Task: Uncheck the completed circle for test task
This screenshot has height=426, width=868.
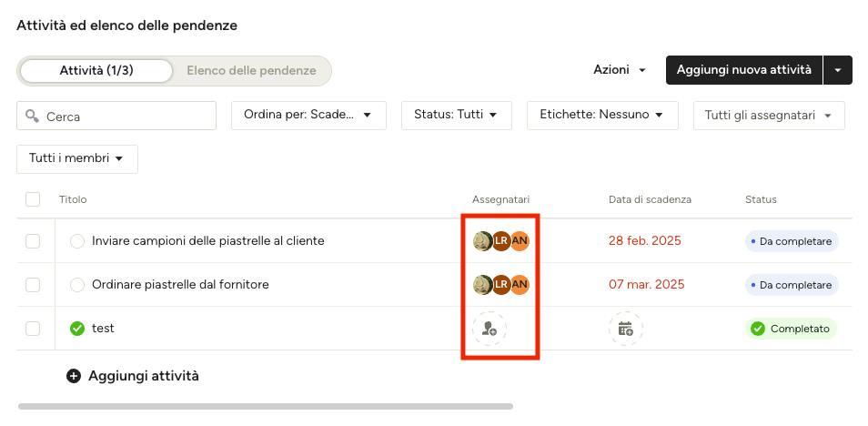Action: click(x=77, y=329)
